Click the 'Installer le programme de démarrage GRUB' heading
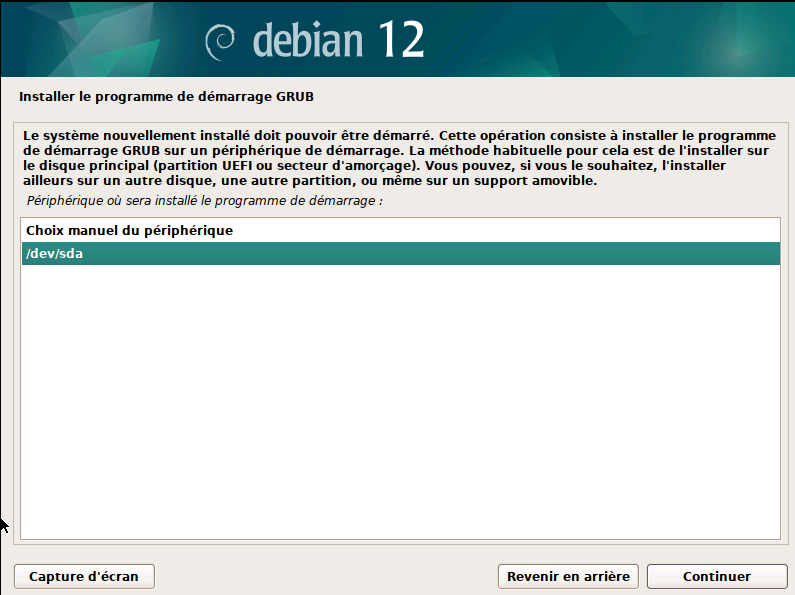 coord(166,97)
